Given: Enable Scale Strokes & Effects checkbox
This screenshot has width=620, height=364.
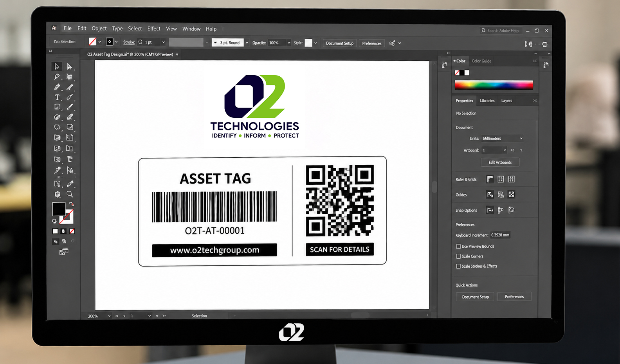Looking at the screenshot, I should click(x=458, y=266).
